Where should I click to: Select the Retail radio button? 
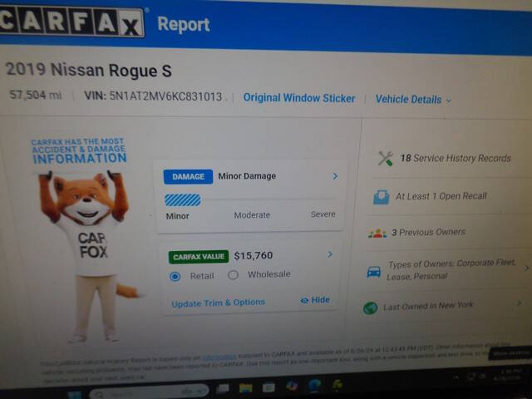coord(175,277)
